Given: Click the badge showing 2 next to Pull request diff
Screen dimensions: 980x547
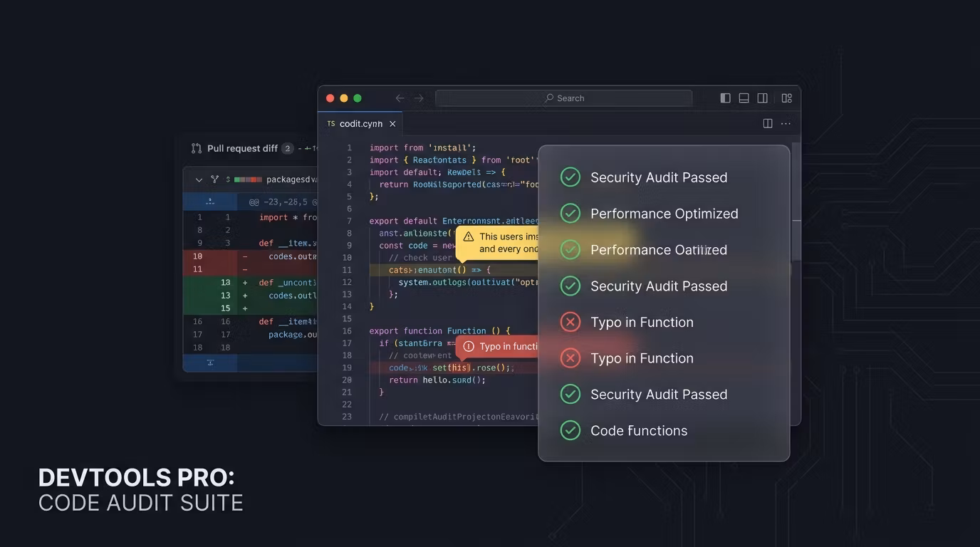Looking at the screenshot, I should coord(288,148).
